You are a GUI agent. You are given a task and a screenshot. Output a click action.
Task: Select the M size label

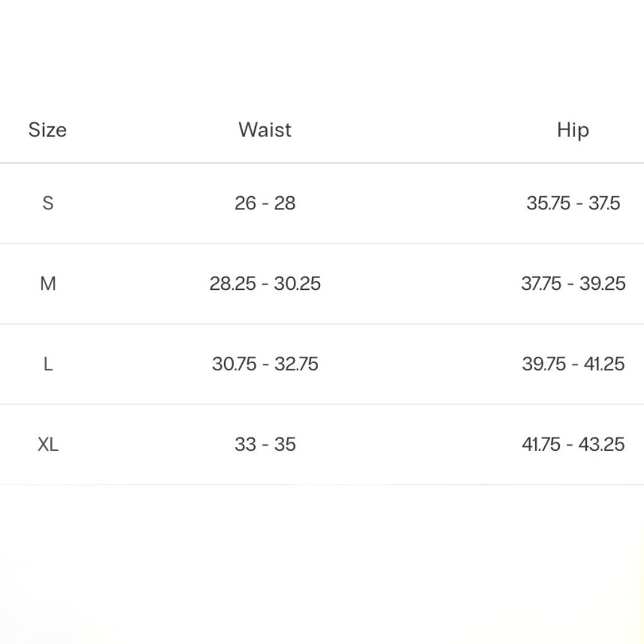pos(48,283)
